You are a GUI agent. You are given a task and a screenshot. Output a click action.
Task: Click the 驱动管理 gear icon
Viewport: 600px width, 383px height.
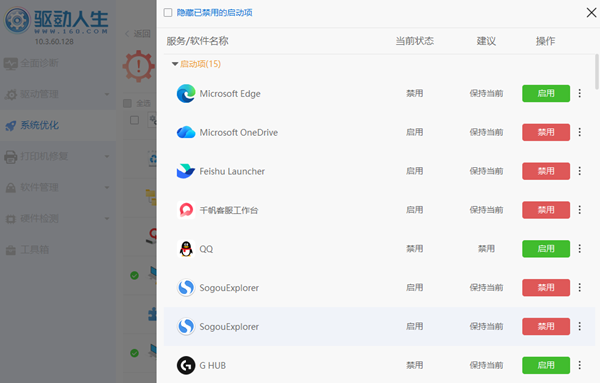click(x=11, y=95)
